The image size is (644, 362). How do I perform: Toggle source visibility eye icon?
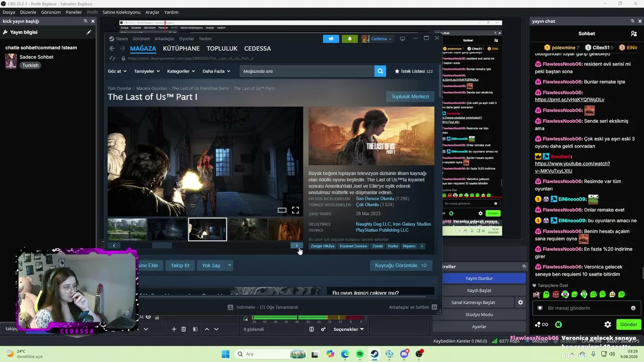148,317
